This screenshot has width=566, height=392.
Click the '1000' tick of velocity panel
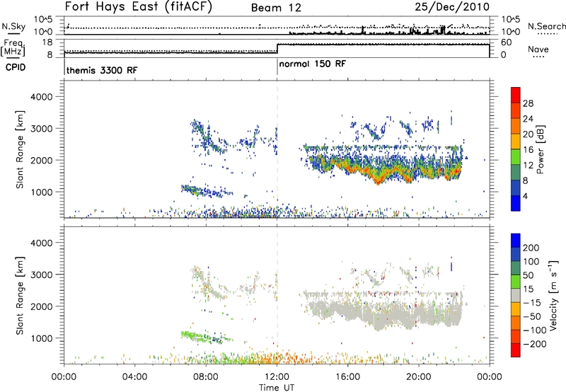42,338
